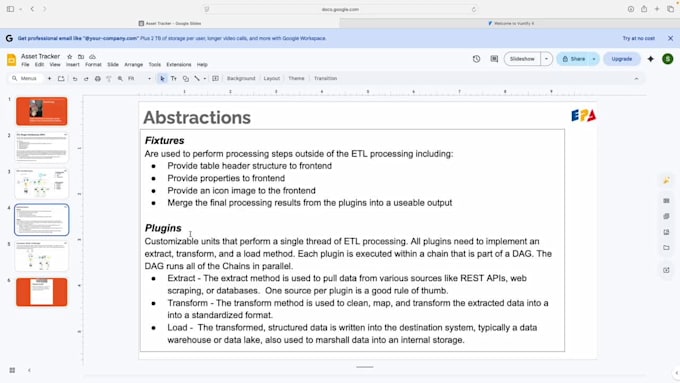
Task: Click the Abstractions slide title
Action: coord(197,118)
